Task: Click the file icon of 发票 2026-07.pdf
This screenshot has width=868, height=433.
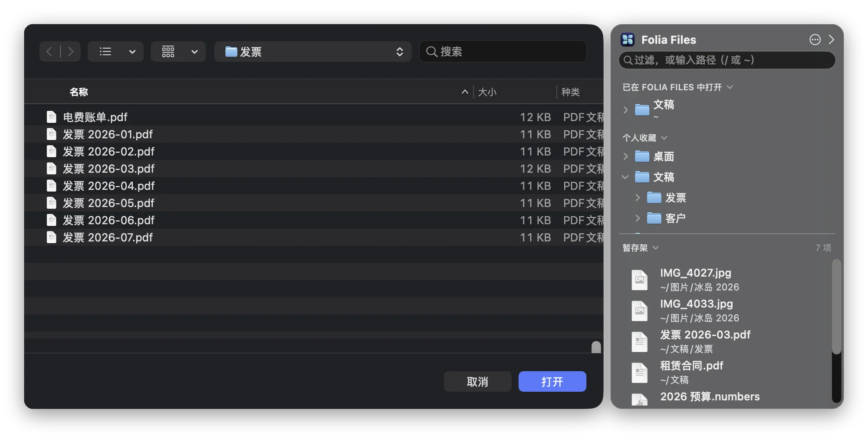Action: pos(51,237)
